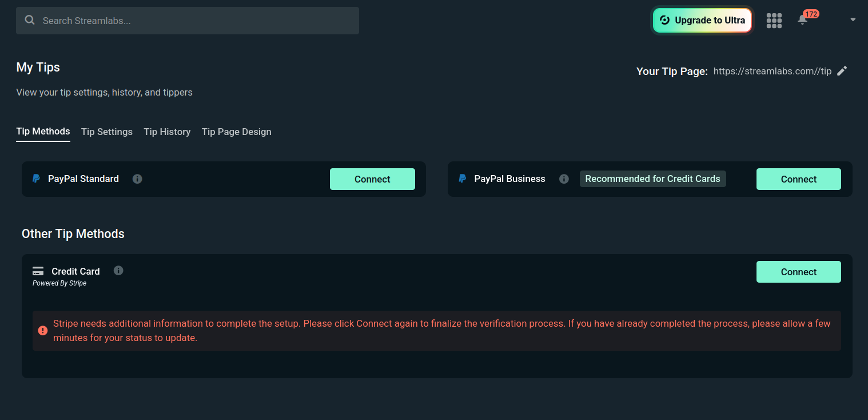This screenshot has width=868, height=420.
Task: Show Credit Card info tooltip
Action: (118, 270)
